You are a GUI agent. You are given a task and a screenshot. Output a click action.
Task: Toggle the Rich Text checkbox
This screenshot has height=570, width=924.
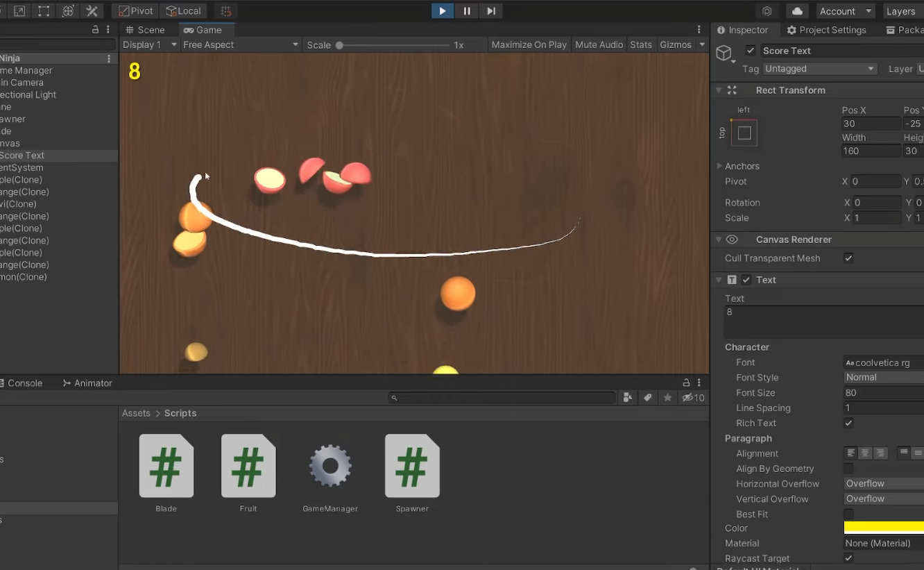tap(848, 423)
